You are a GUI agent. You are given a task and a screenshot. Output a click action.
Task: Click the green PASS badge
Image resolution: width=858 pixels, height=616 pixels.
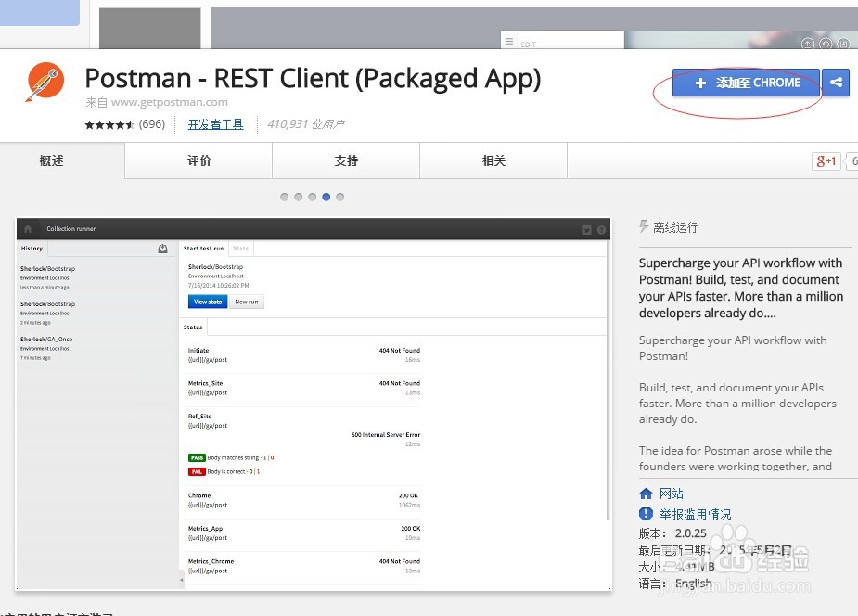(x=197, y=458)
